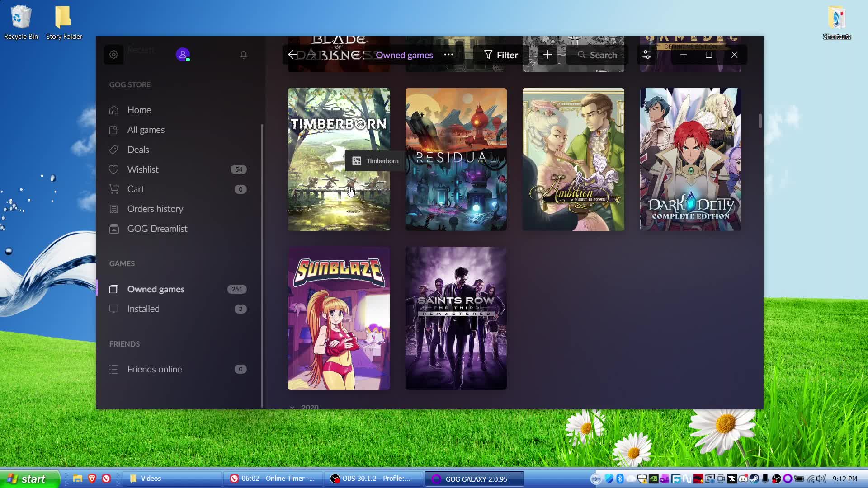The width and height of the screenshot is (868, 488).
Task: Open the Orders history page
Action: pyautogui.click(x=155, y=209)
